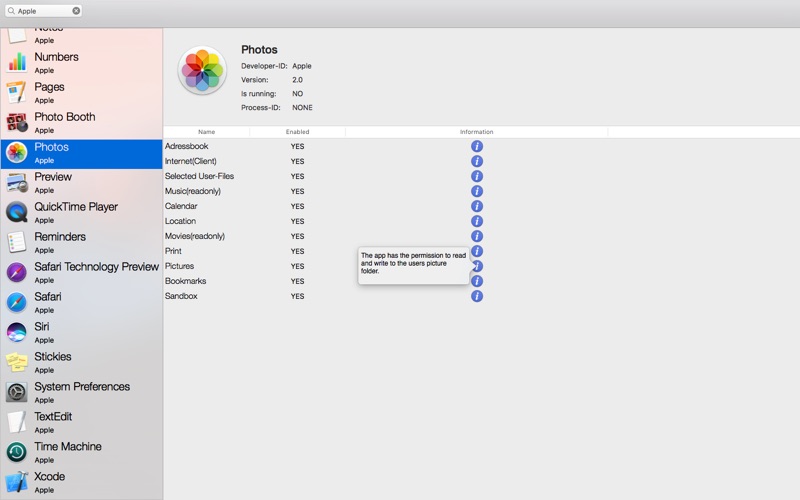Click the Bookmarks permission name
The width and height of the screenshot is (800, 500).
pos(185,281)
